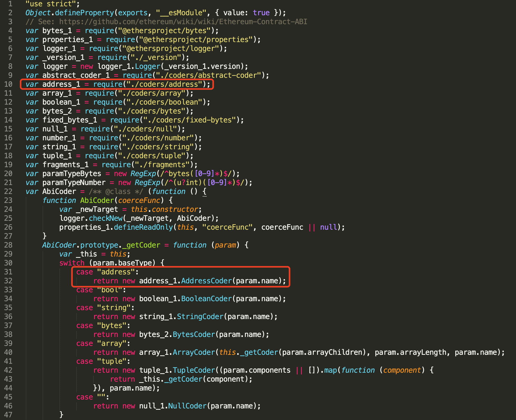Click the paramTypeNumber variable name

pos(74,182)
